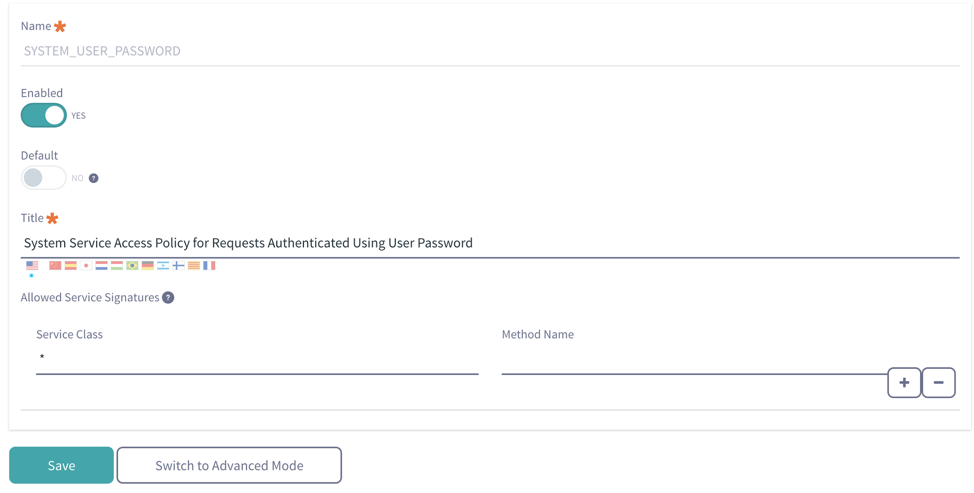Disable the Enabled toggle switch
Screen dimensions: 974x493
click(x=44, y=116)
